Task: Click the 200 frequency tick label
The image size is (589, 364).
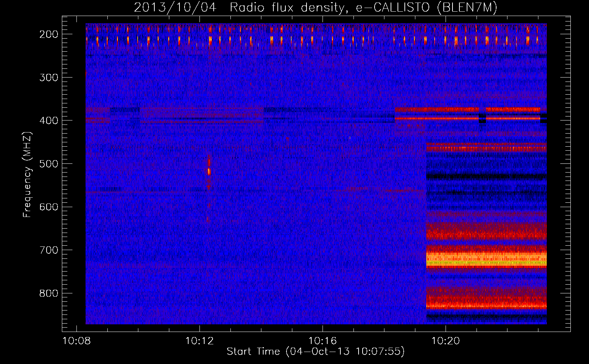Action: click(x=49, y=34)
